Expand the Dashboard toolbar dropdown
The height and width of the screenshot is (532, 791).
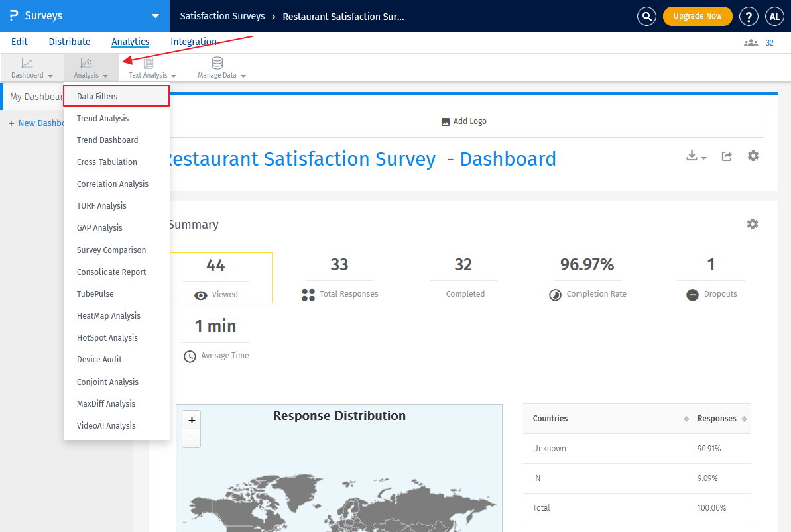pos(32,68)
